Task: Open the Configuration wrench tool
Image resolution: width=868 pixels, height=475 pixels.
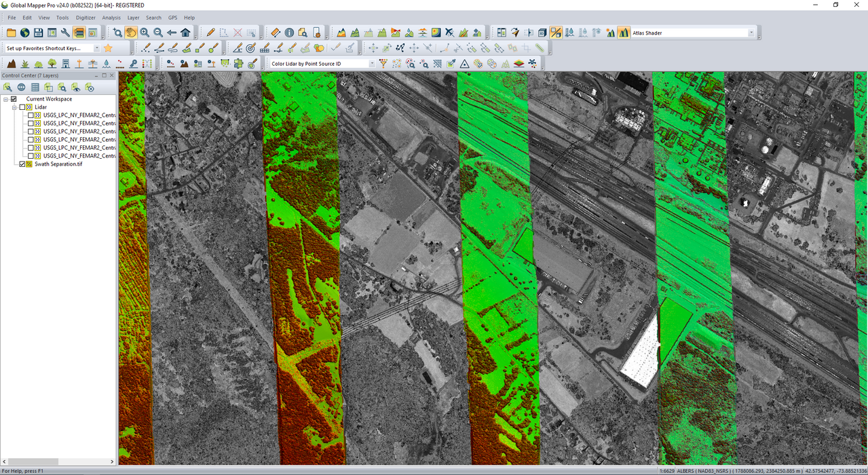Action: pos(65,33)
